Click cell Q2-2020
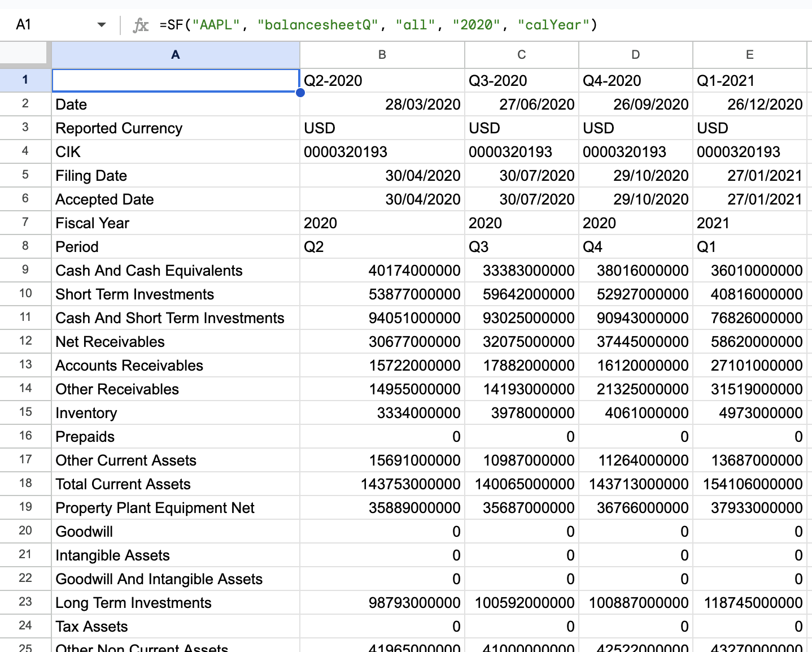This screenshot has width=812, height=652. click(x=382, y=80)
